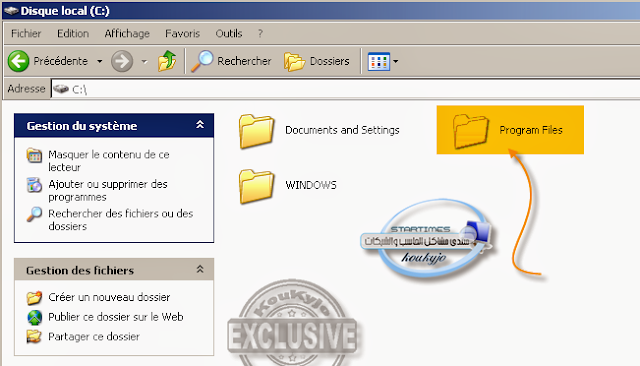Click Créer un nouveau dossier link
This screenshot has width=640, height=366.
coord(109,297)
